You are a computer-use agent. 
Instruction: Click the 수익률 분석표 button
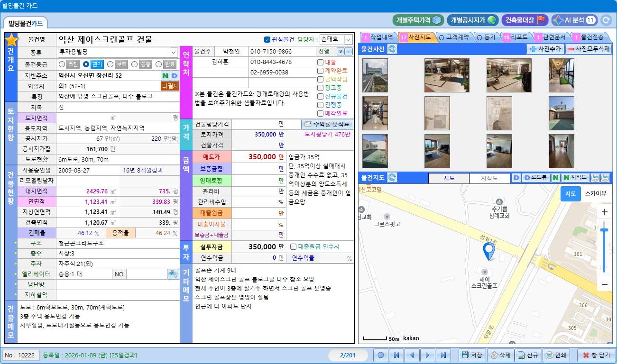(x=328, y=124)
